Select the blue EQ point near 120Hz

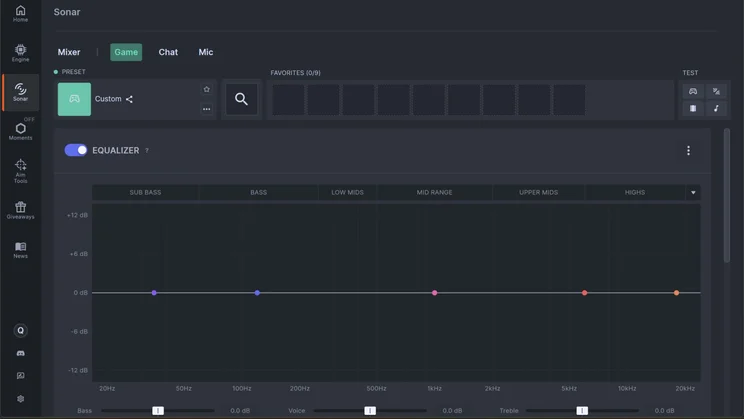(257, 293)
